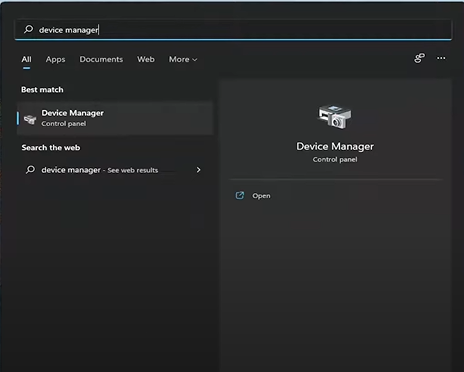Viewport: 464px width, 372px height.
Task: Open Device Manager from the preview pane
Action: (x=261, y=196)
